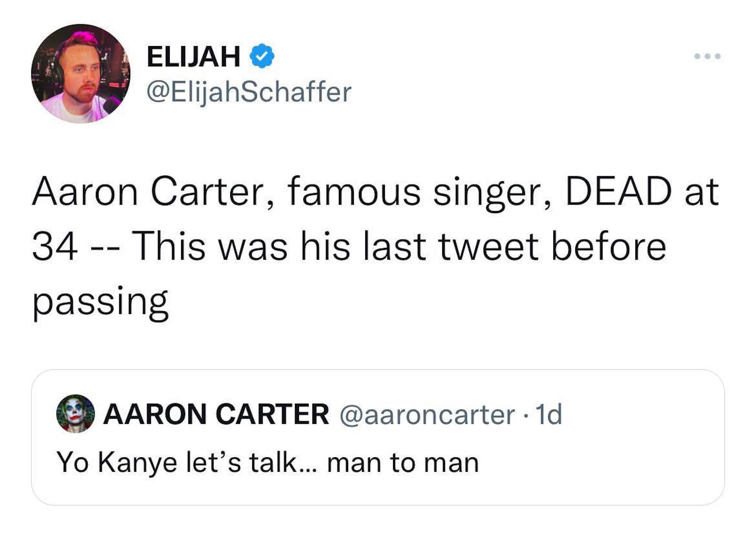Click the word "passing" in the tweet

pos(101,302)
